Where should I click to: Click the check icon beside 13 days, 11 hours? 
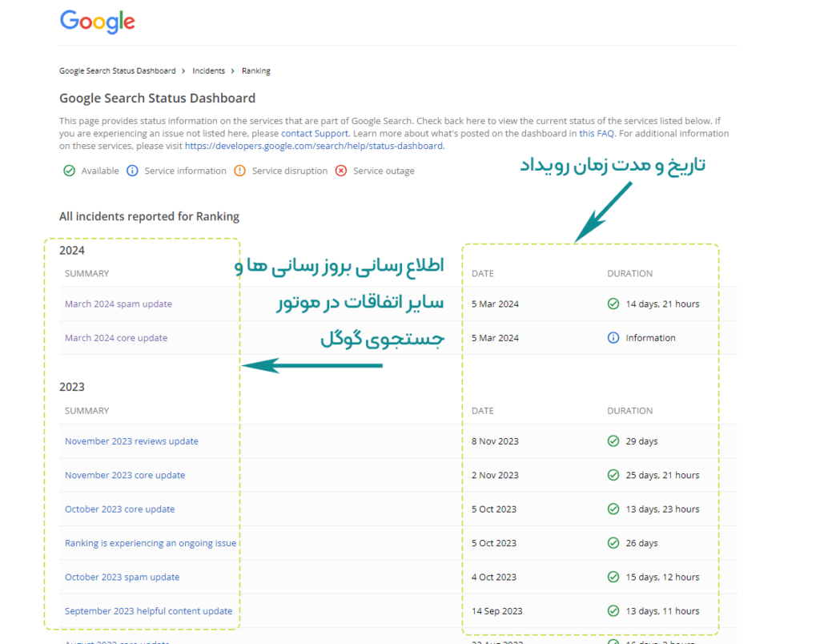tap(613, 611)
